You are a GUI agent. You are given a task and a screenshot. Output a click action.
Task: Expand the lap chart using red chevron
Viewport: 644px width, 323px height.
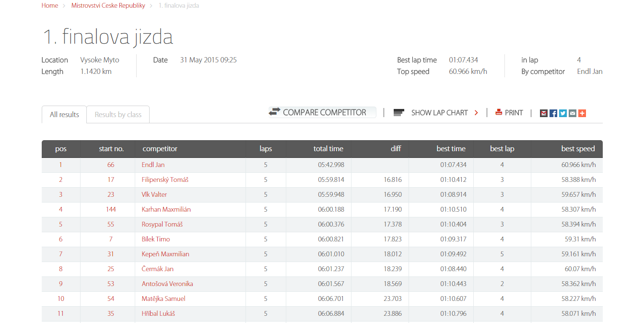coord(476,113)
